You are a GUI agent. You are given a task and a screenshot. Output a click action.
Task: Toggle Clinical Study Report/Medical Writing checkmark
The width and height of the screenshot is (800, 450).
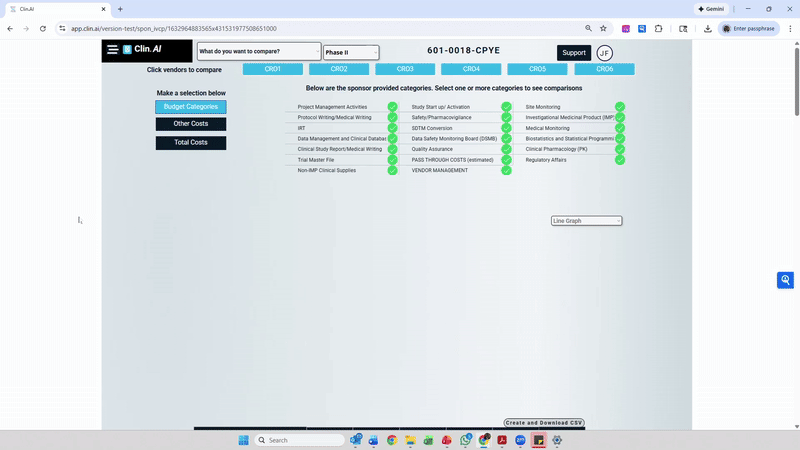[392, 149]
